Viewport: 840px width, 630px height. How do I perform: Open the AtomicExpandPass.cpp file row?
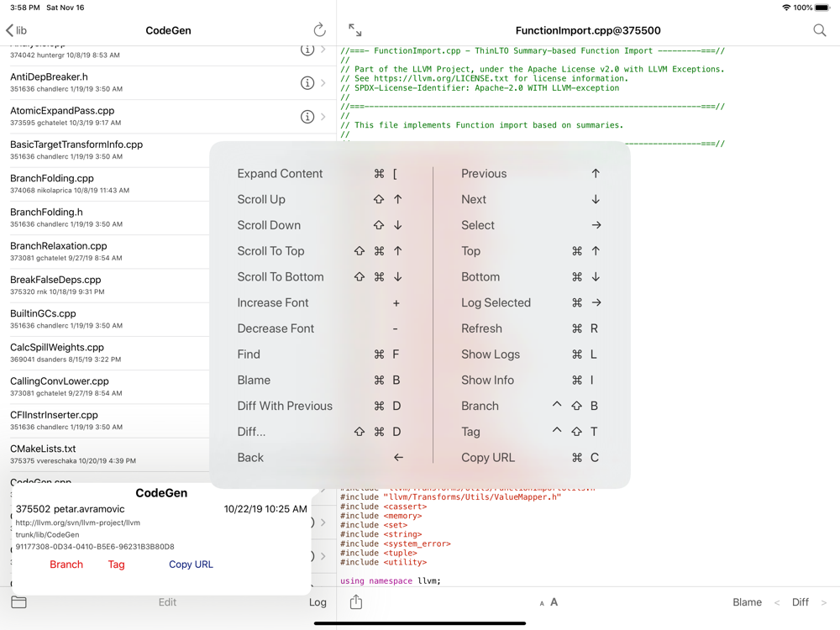pyautogui.click(x=168, y=116)
